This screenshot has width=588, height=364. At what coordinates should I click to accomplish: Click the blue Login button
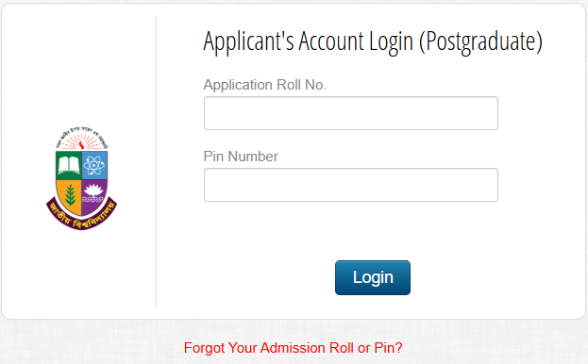[373, 277]
